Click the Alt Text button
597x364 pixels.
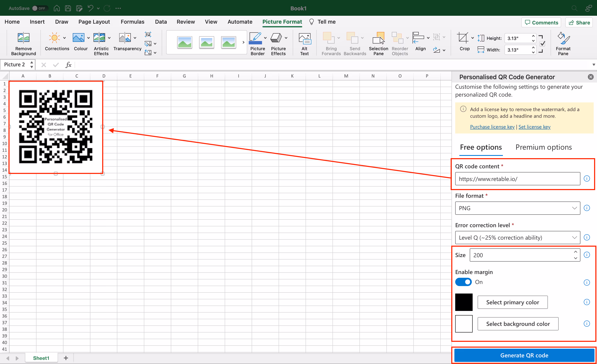coord(305,44)
